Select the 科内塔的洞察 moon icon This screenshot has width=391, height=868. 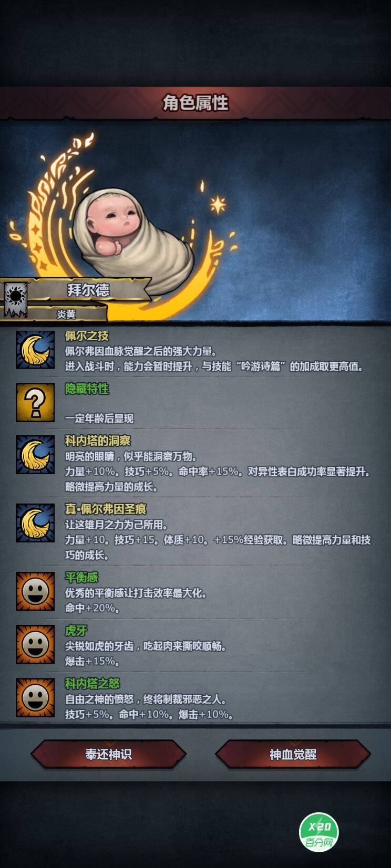tap(35, 455)
